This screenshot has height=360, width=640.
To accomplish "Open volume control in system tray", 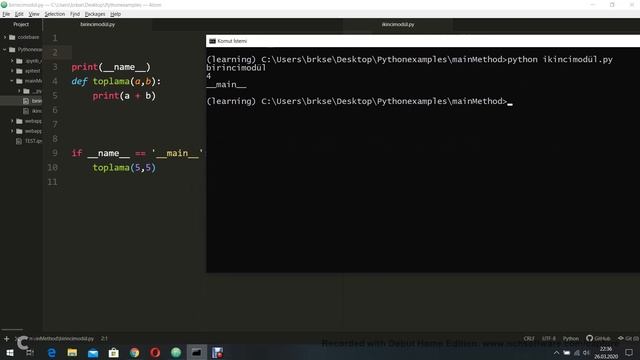I will 587,353.
